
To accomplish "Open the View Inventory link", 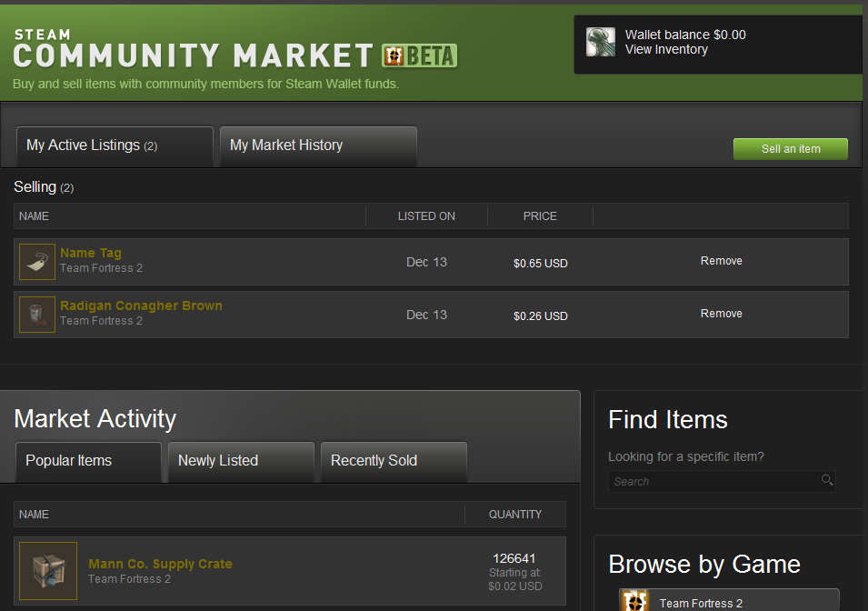I will click(666, 49).
